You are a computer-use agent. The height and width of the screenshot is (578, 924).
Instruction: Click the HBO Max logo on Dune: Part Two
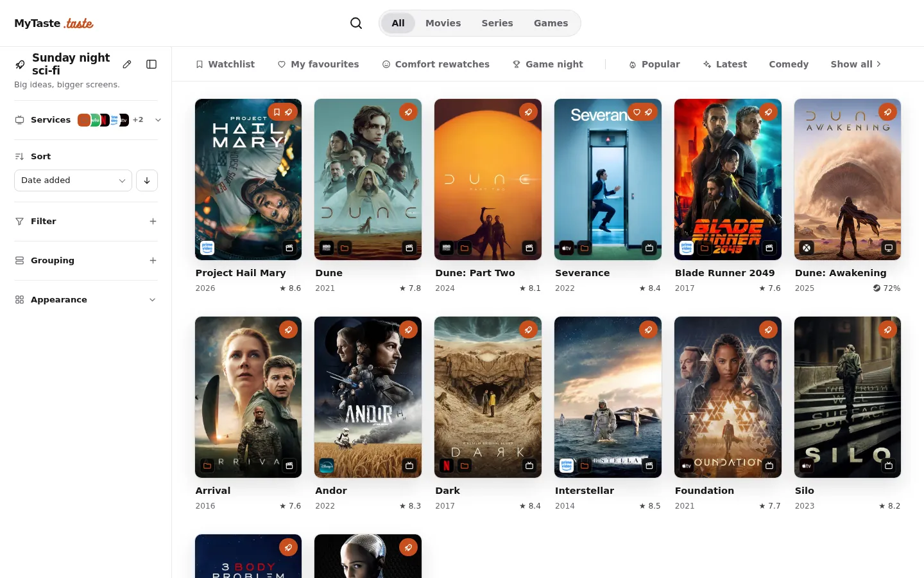click(447, 248)
